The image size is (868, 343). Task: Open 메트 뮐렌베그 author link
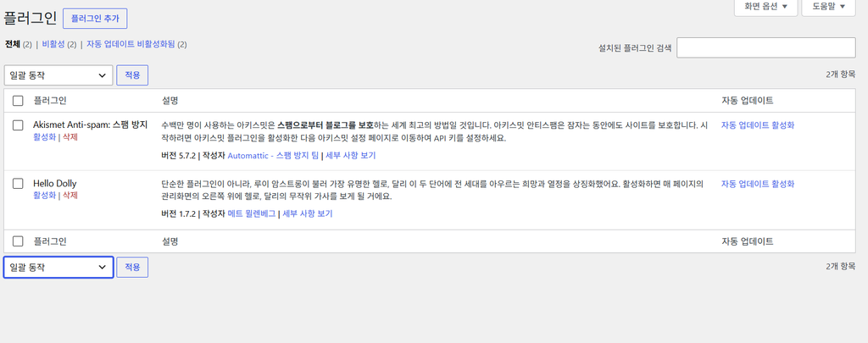tap(251, 214)
